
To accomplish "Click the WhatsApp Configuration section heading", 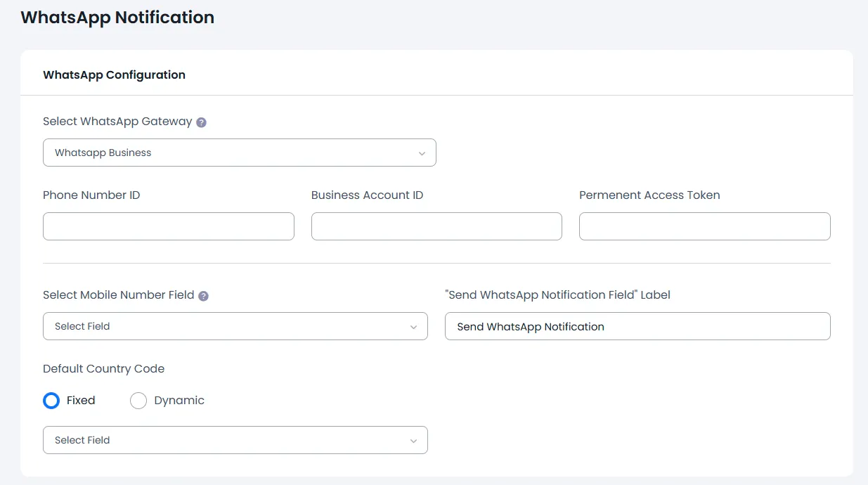I will pos(114,75).
